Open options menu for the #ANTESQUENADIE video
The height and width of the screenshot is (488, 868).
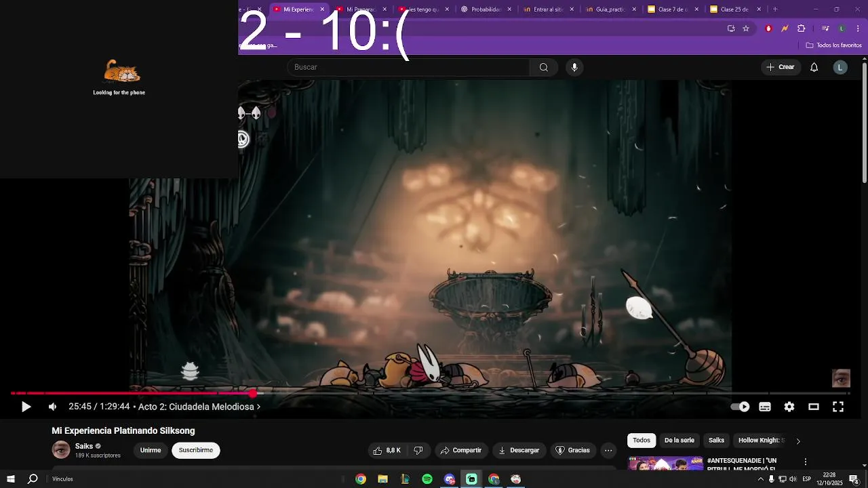tap(806, 462)
